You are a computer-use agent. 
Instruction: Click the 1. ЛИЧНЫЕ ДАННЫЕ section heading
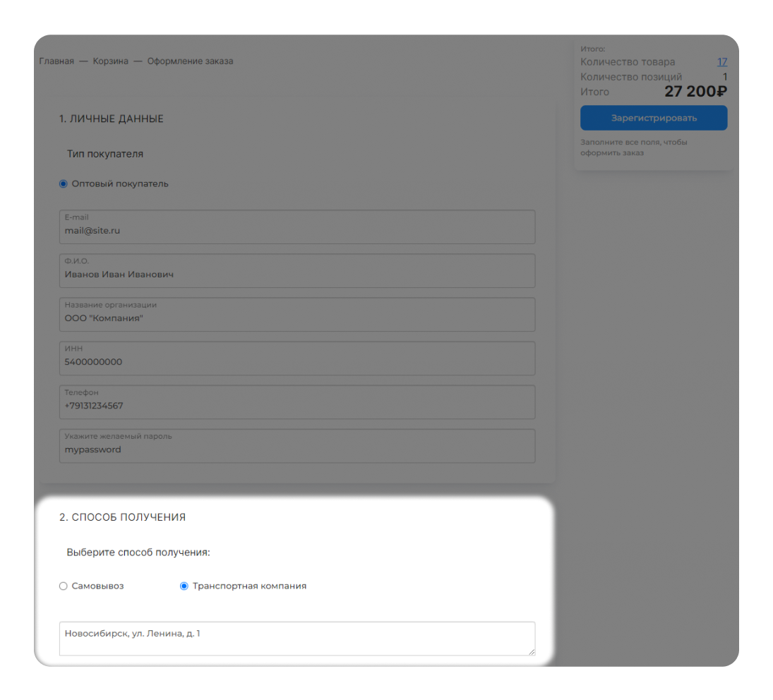click(x=112, y=119)
